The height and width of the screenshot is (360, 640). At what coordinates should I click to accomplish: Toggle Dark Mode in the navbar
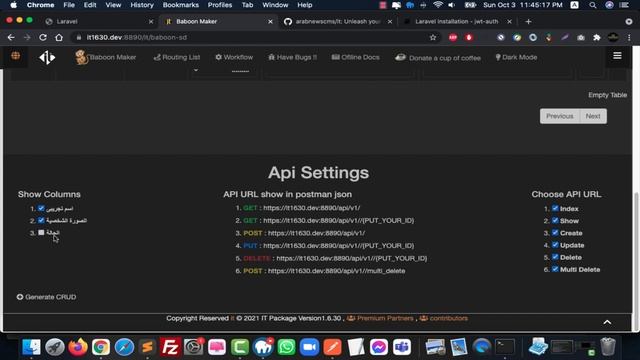click(516, 58)
